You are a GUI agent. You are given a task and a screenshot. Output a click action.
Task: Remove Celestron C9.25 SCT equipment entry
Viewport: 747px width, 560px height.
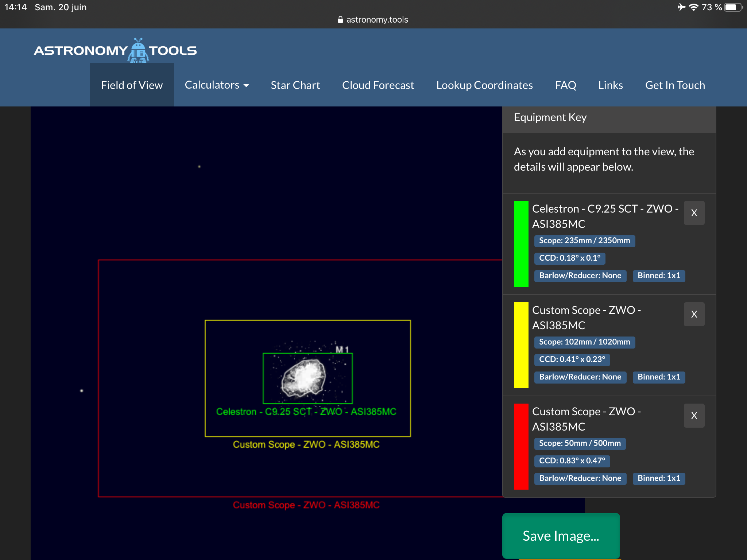pyautogui.click(x=694, y=213)
